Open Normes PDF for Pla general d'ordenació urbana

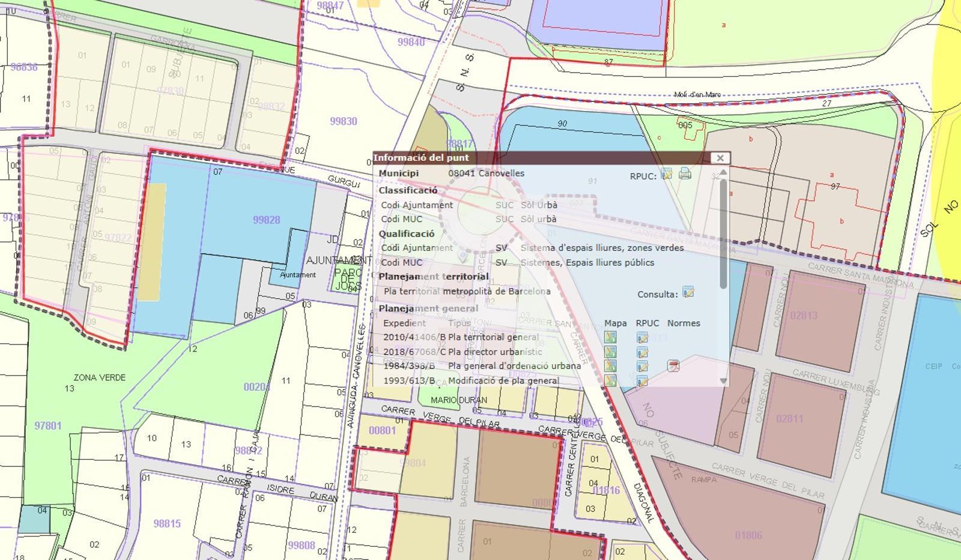pyautogui.click(x=673, y=366)
